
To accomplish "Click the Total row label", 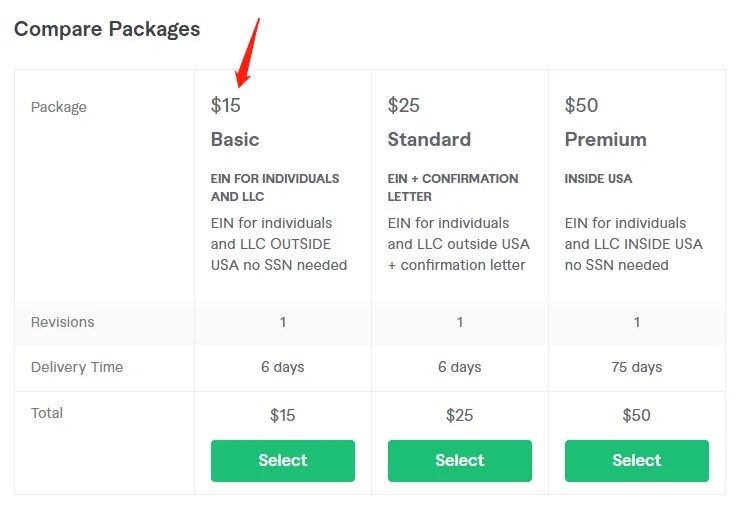I will (47, 413).
